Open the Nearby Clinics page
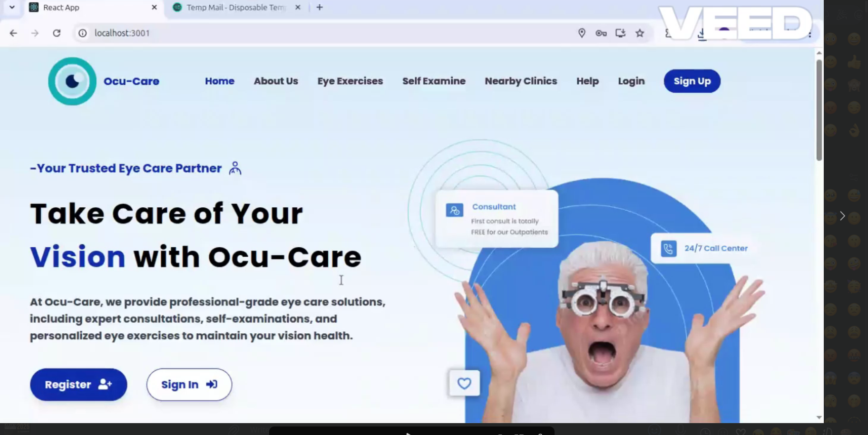868x435 pixels. [520, 81]
